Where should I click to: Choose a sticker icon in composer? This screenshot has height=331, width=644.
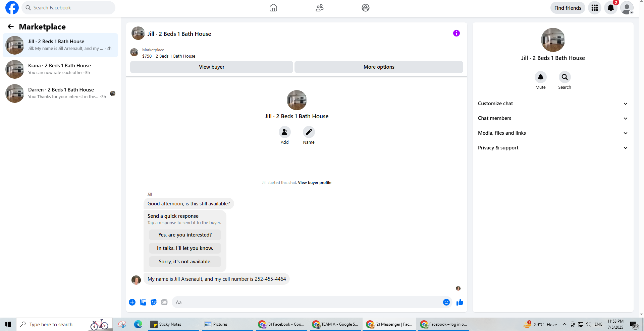click(x=154, y=302)
